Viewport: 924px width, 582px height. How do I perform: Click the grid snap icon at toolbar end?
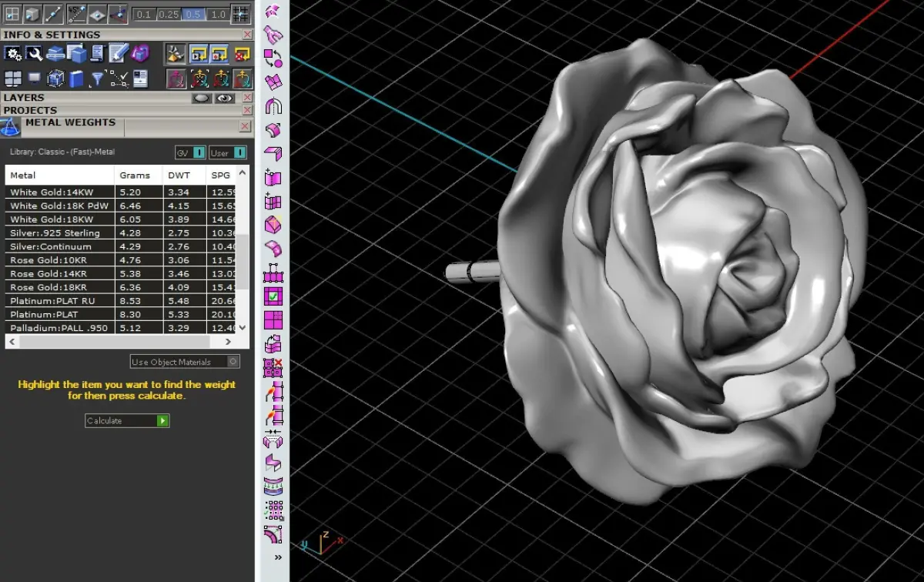pos(241,13)
